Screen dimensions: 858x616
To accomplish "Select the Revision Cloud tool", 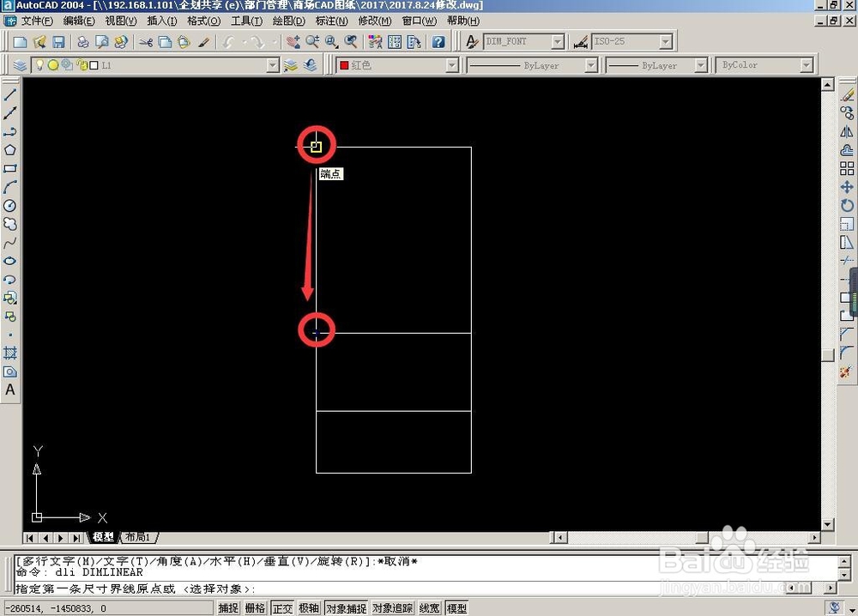I will pyautogui.click(x=9, y=224).
